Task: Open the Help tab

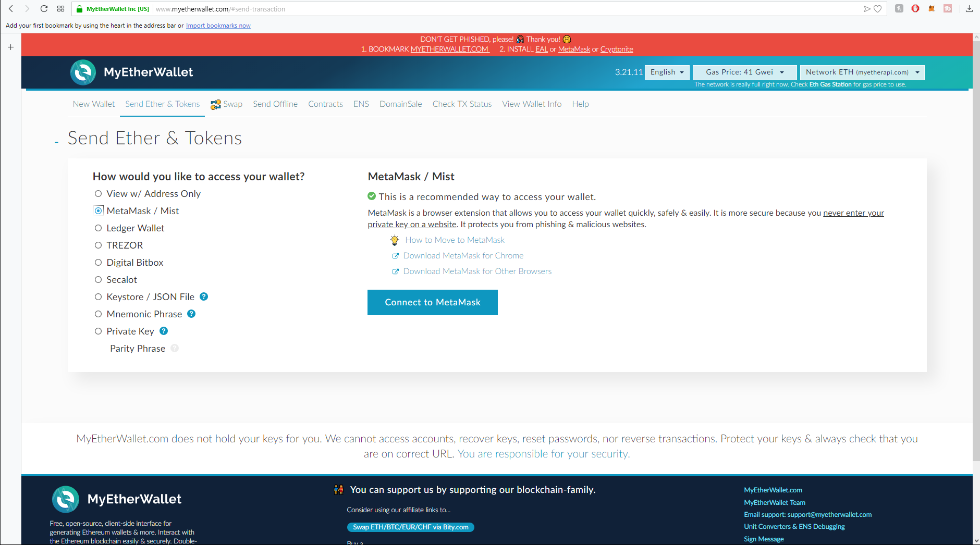Action: [x=581, y=104]
